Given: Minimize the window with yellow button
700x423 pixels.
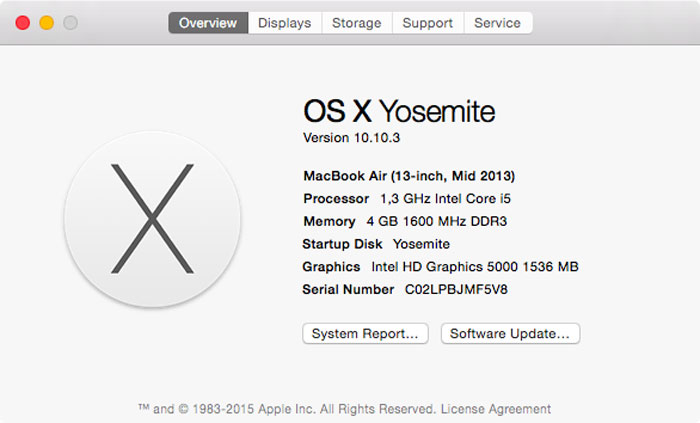Looking at the screenshot, I should [x=46, y=23].
